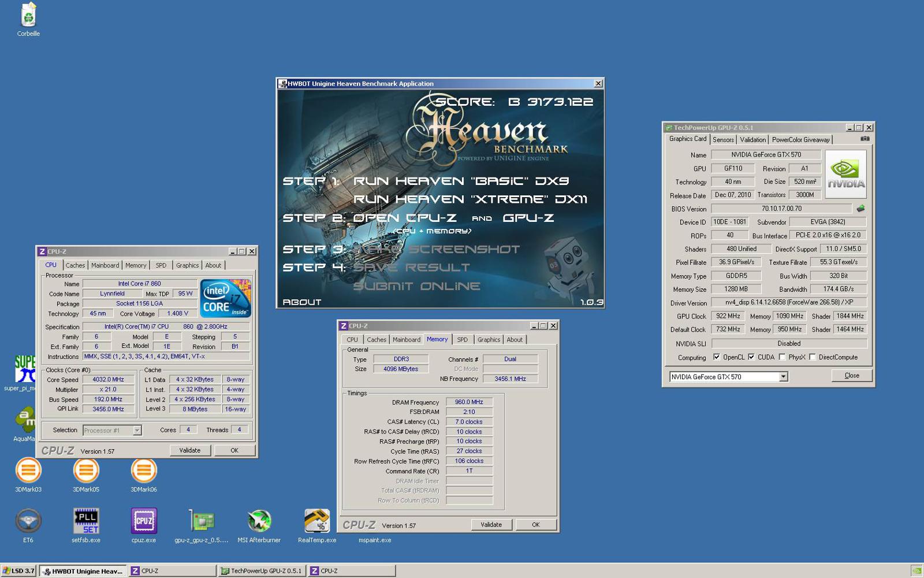Open the Validation tab in GPU-Z

tap(752, 139)
